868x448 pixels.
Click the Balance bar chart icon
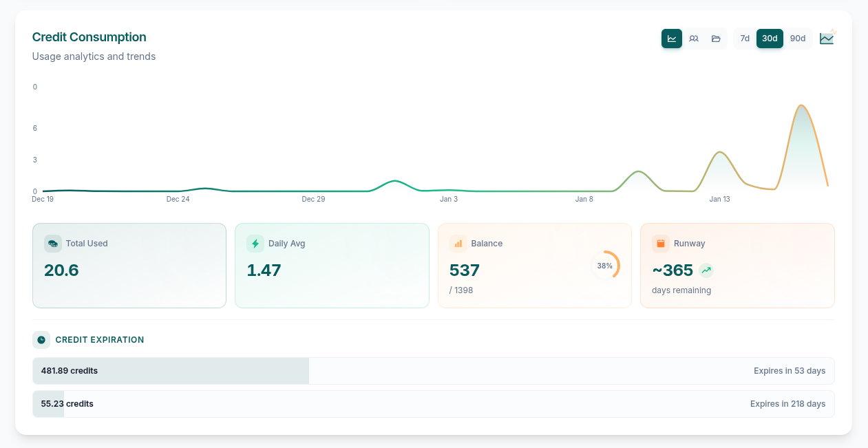[458, 244]
